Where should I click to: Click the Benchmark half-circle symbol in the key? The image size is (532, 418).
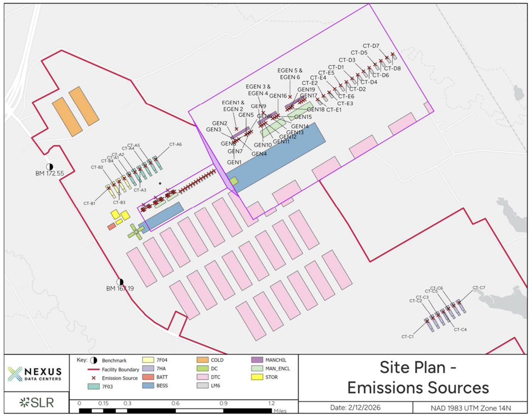click(x=94, y=361)
